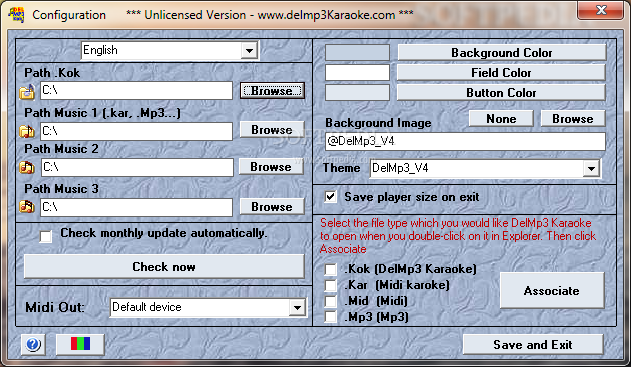Click the Check now button

(x=164, y=266)
